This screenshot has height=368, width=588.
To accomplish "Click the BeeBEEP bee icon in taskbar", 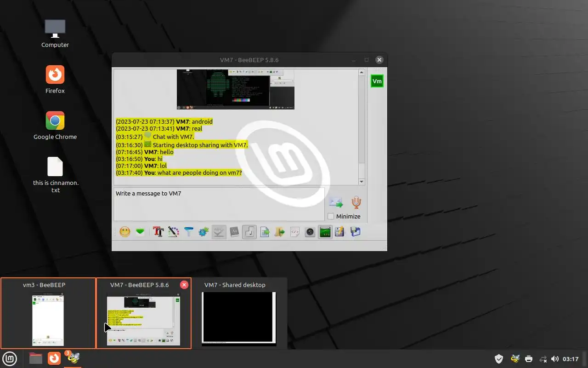I will coord(73,358).
